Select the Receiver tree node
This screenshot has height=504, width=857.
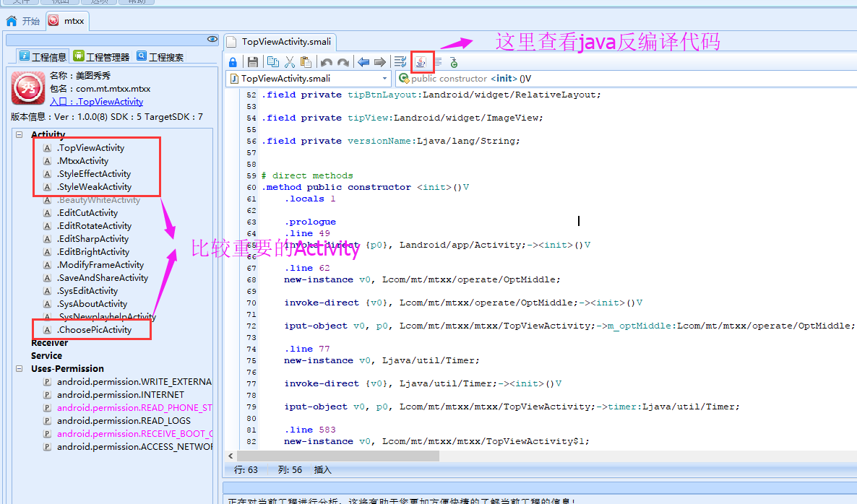click(49, 343)
